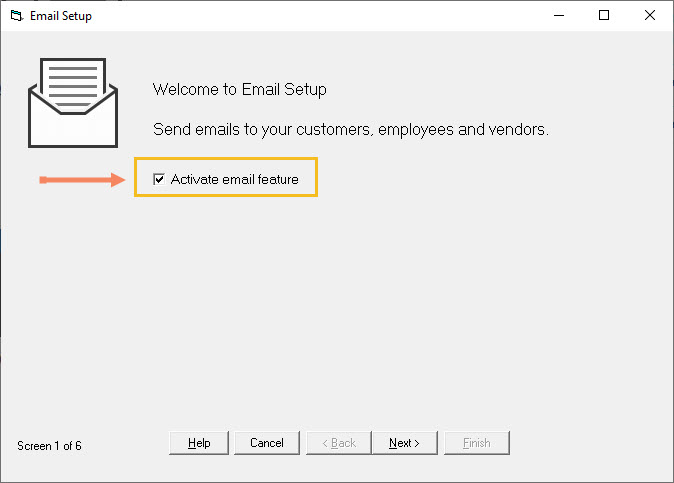Maximize the Email Setup window

[x=604, y=16]
